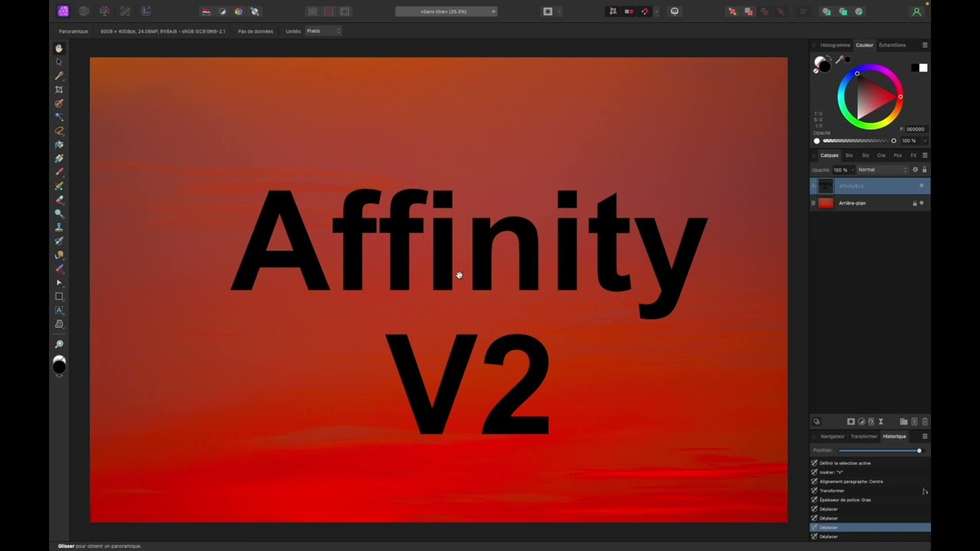Open the blend options gear icon

tap(915, 170)
